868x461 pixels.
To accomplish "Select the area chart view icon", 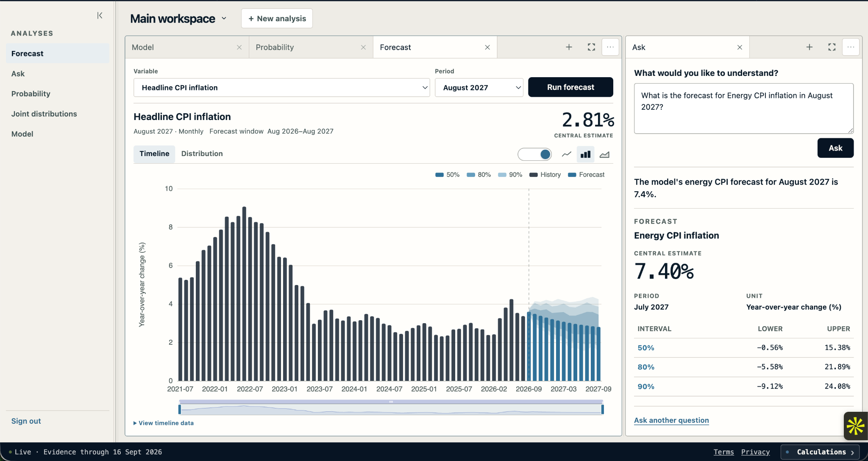I will click(x=604, y=154).
